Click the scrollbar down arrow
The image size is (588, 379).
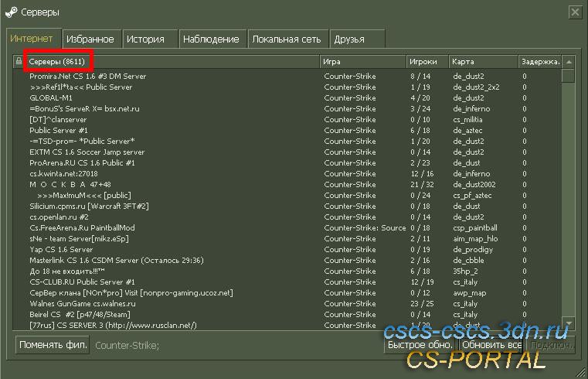pyautogui.click(x=569, y=325)
